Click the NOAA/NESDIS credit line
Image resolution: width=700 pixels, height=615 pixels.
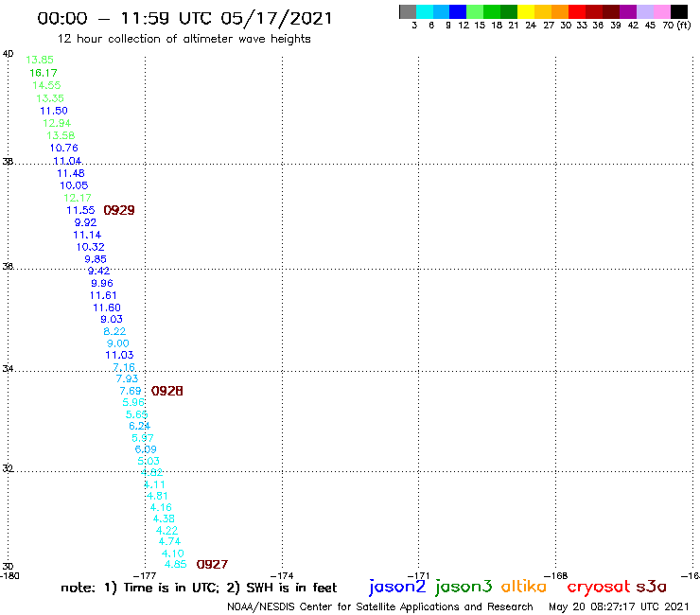[380, 606]
